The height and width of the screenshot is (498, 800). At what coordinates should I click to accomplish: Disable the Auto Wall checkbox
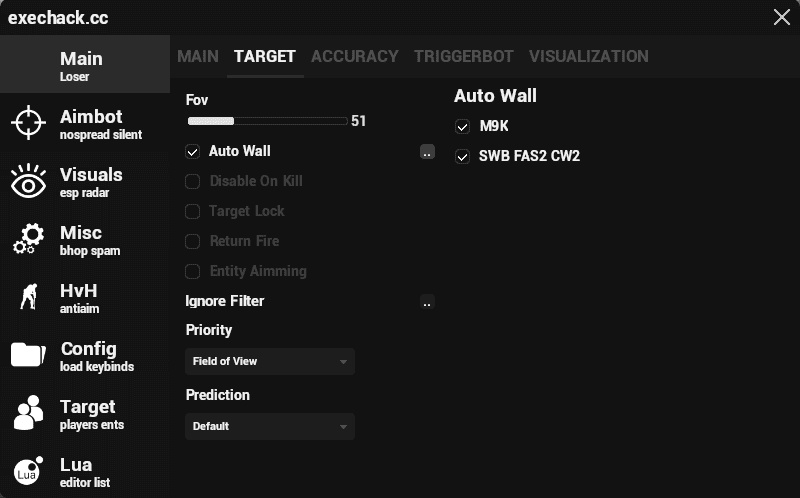193,152
